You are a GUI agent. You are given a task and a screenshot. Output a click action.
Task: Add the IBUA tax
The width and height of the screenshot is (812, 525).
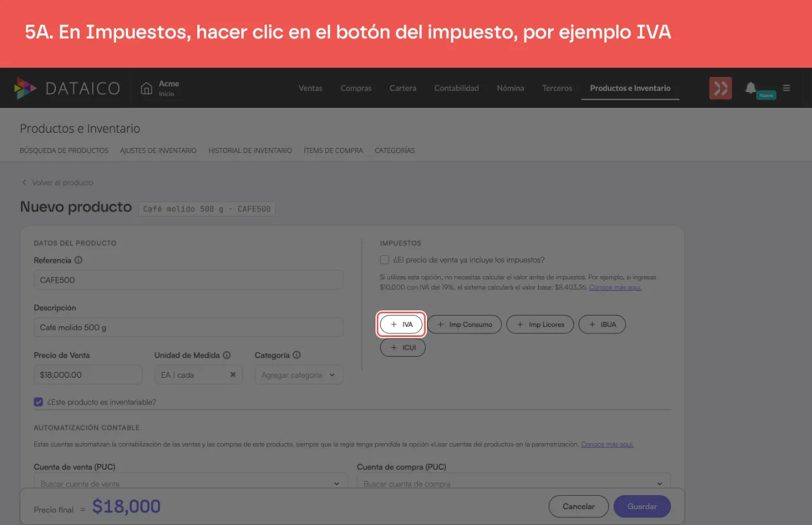coord(602,324)
